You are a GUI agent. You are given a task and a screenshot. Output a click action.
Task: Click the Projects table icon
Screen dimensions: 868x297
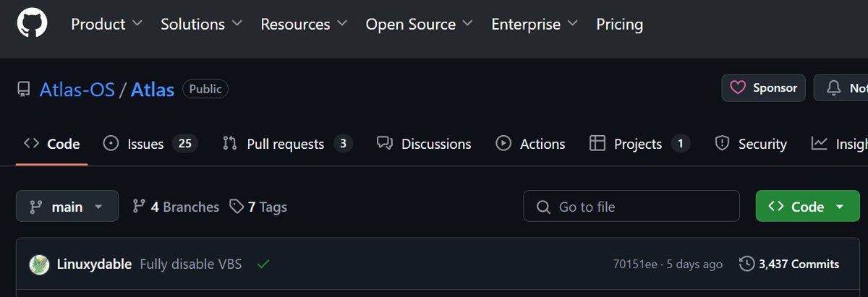click(597, 143)
